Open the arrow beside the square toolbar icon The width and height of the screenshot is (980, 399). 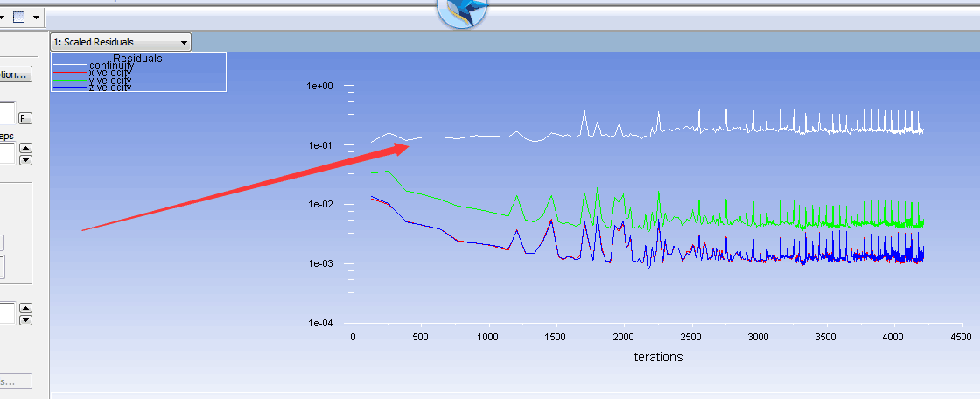tap(35, 17)
